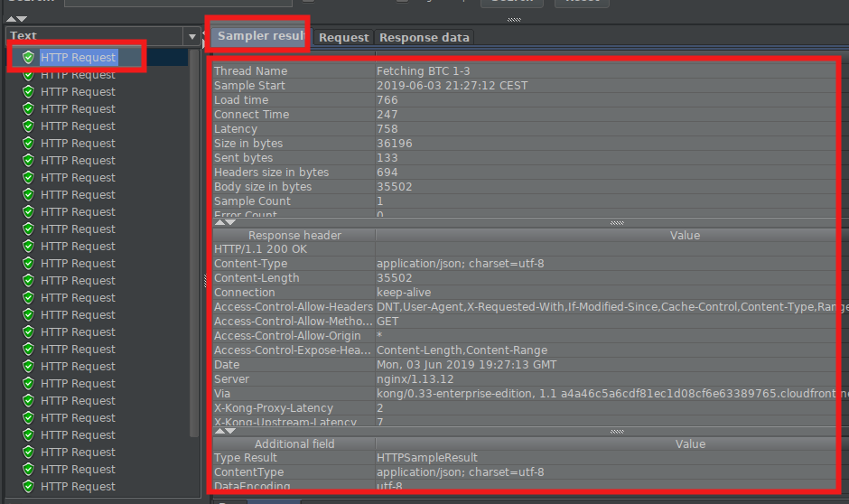The height and width of the screenshot is (504, 849).
Task: Collapse results list using the up arrow above Text dropdown
Action: 12,19
